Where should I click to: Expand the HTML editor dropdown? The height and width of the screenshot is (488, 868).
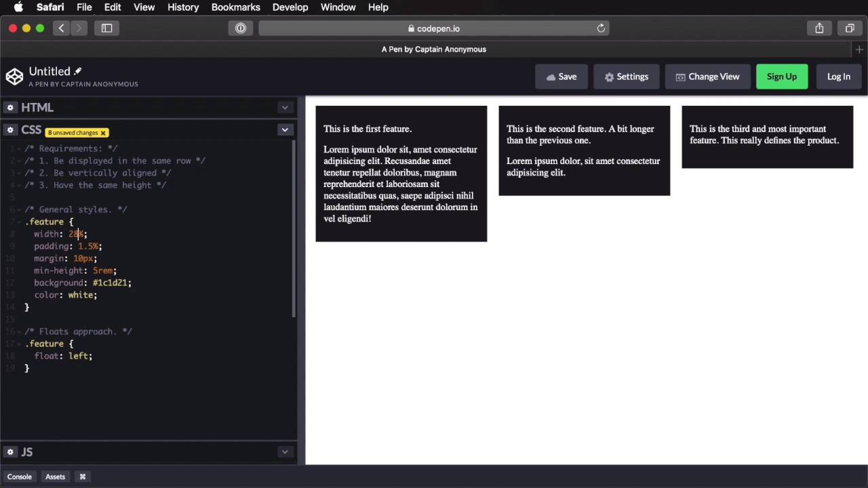pos(285,107)
